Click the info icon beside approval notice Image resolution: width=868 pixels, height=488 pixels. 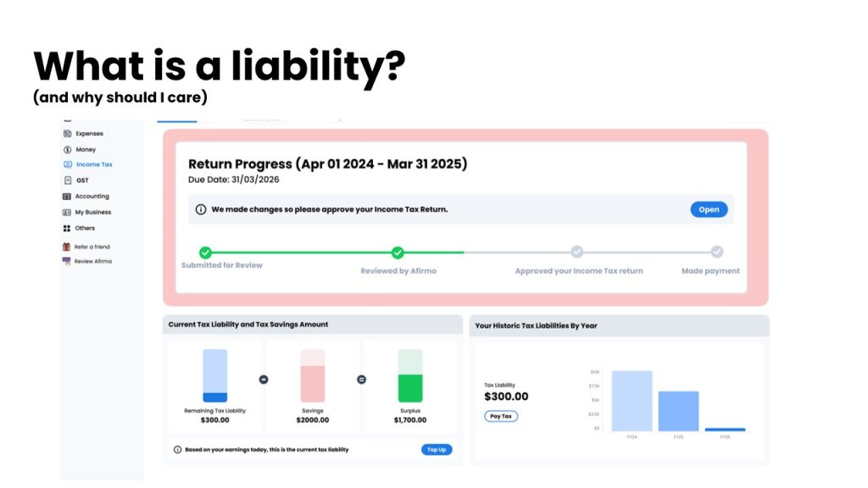click(201, 209)
